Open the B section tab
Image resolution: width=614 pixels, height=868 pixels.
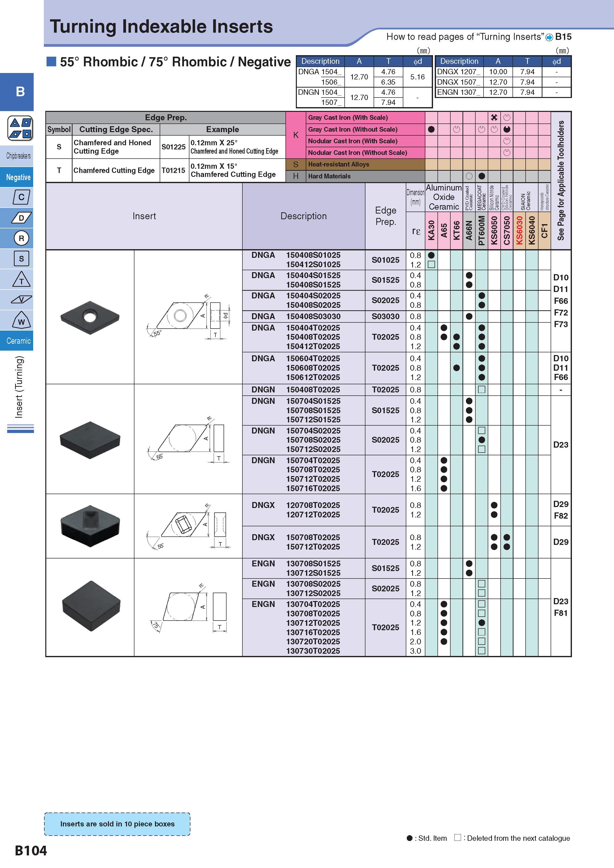tap(17, 92)
